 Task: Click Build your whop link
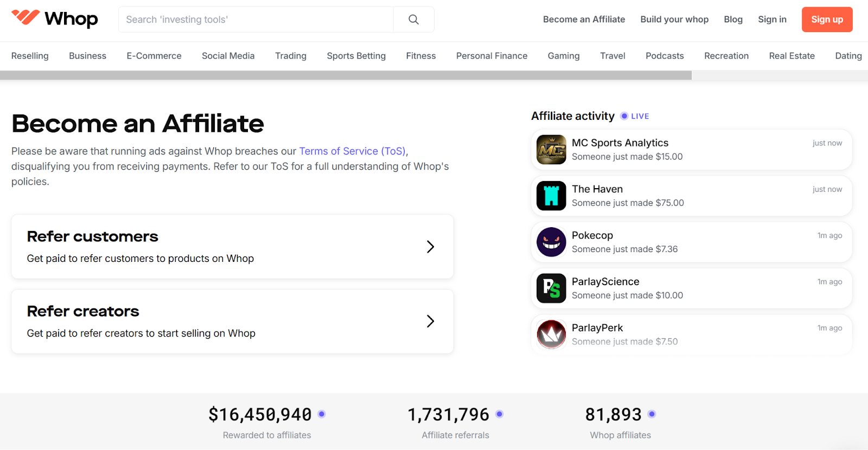click(x=674, y=20)
